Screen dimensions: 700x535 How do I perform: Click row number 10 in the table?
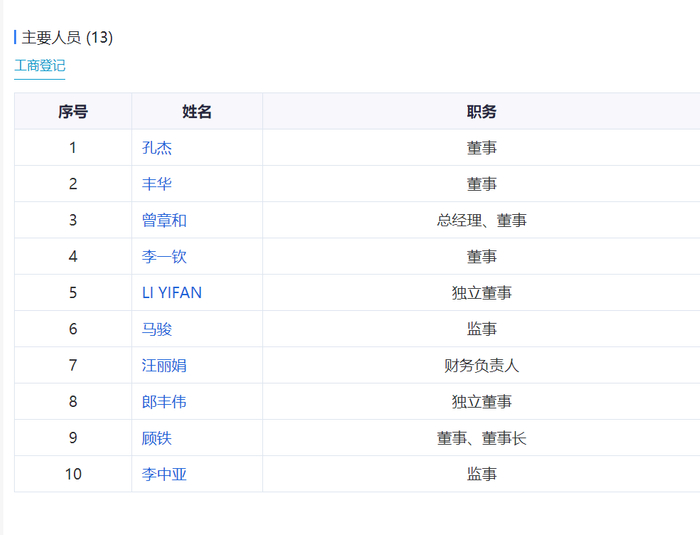pos(73,474)
